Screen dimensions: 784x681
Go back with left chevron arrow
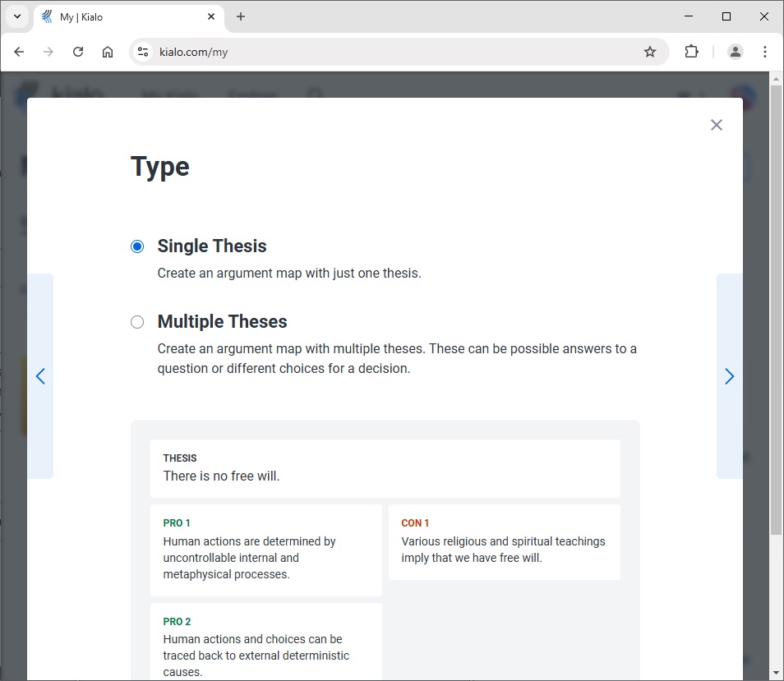(x=40, y=376)
